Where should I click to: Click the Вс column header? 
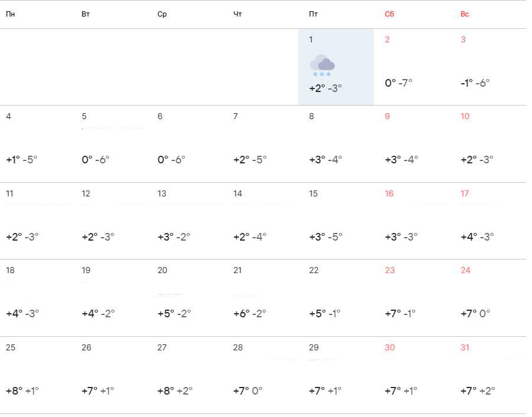(x=465, y=14)
